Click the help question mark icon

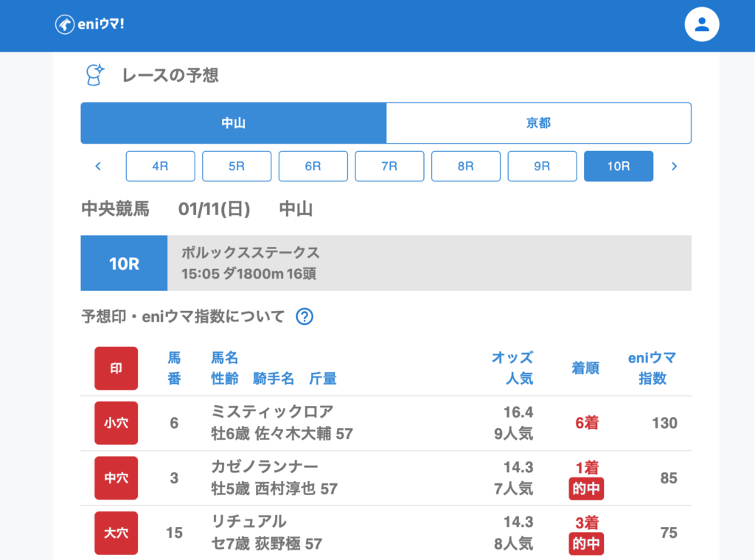(x=305, y=317)
